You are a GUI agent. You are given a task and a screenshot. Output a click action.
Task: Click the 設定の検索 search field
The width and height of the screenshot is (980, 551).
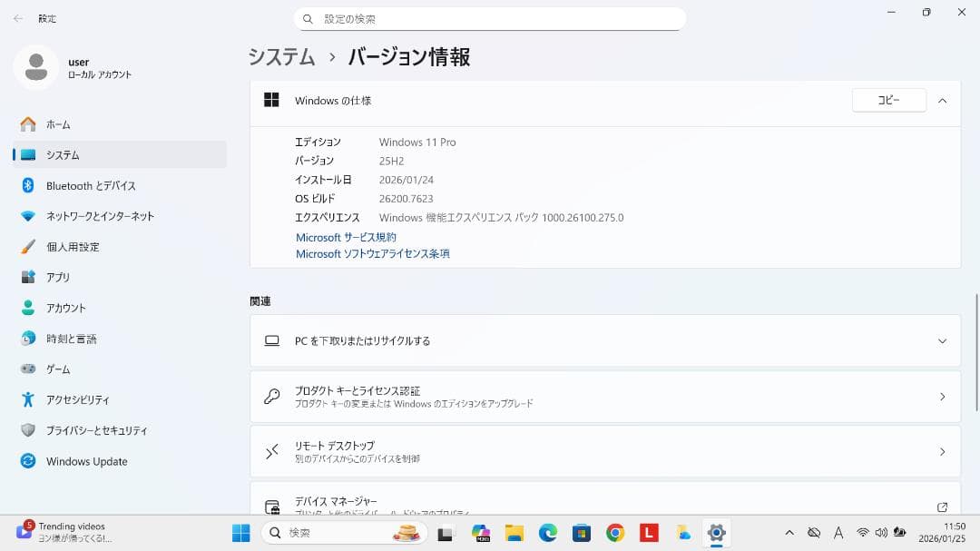[x=490, y=18]
